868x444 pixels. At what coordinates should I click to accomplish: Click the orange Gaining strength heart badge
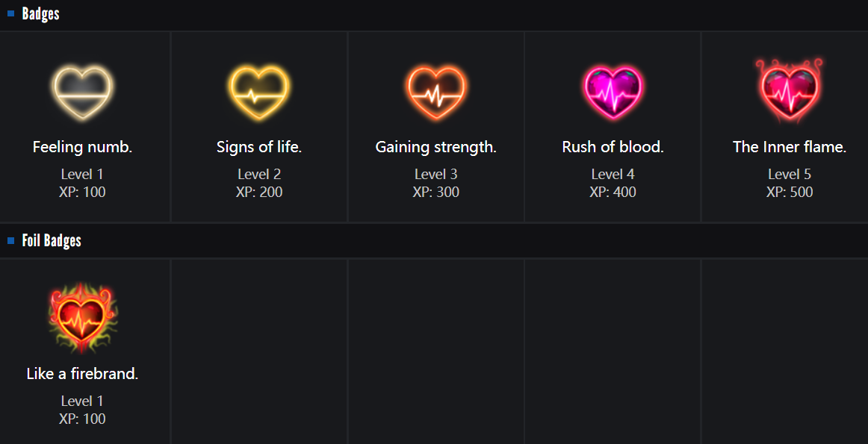(x=435, y=93)
